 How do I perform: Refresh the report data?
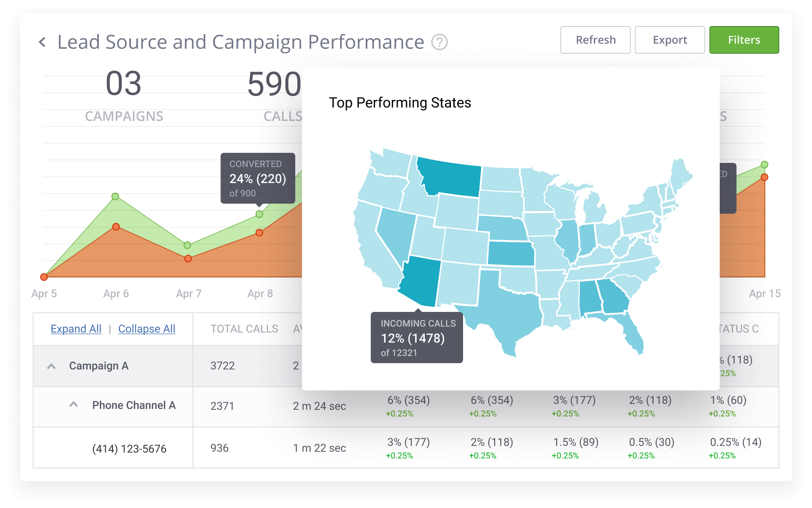tap(595, 40)
